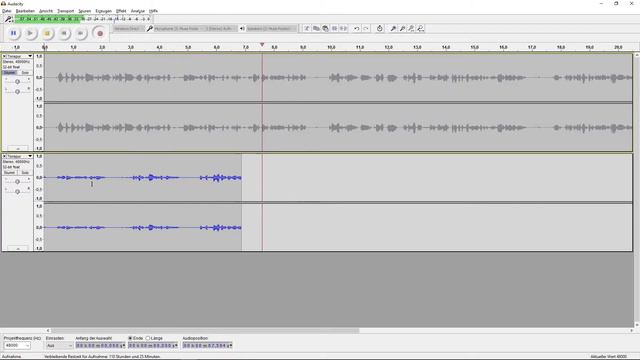
Task: Click the Trim audio toolbar icon
Action: coord(307,29)
